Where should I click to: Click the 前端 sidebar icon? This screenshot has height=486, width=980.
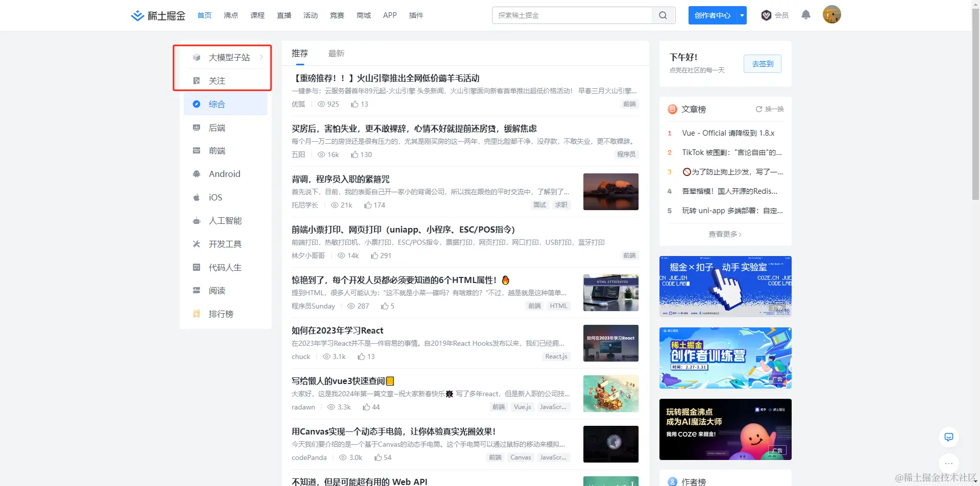tap(197, 150)
